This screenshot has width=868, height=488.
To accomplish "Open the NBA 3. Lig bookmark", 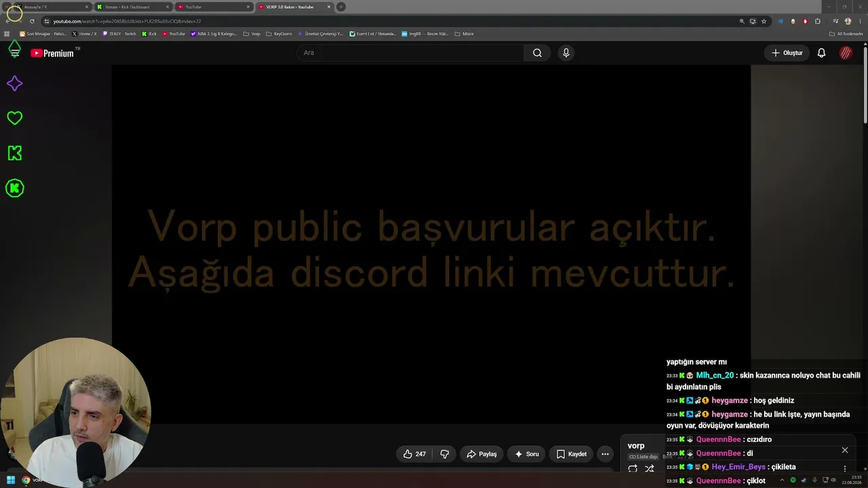I will [214, 34].
